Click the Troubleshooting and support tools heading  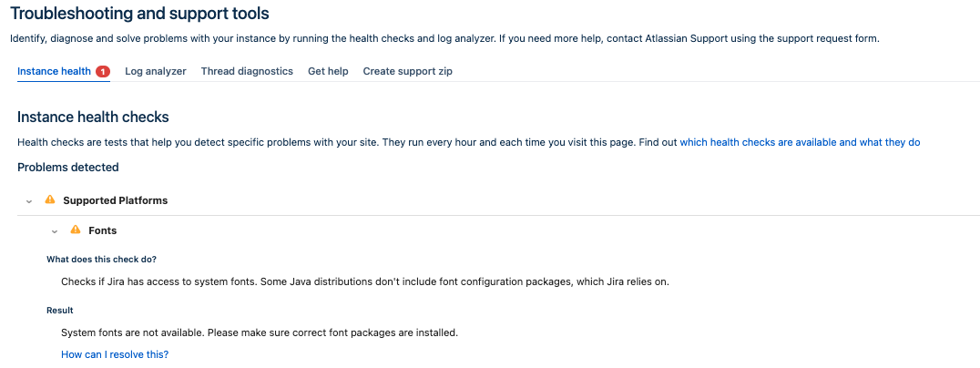[139, 14]
